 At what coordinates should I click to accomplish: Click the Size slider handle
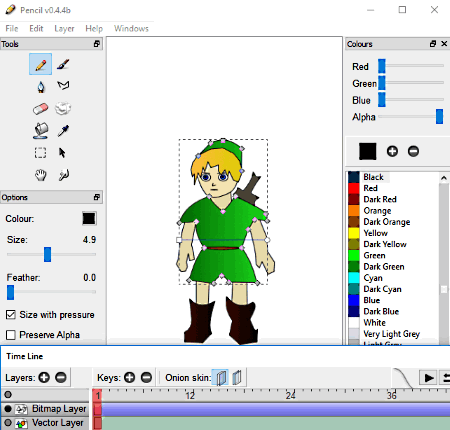47,254
